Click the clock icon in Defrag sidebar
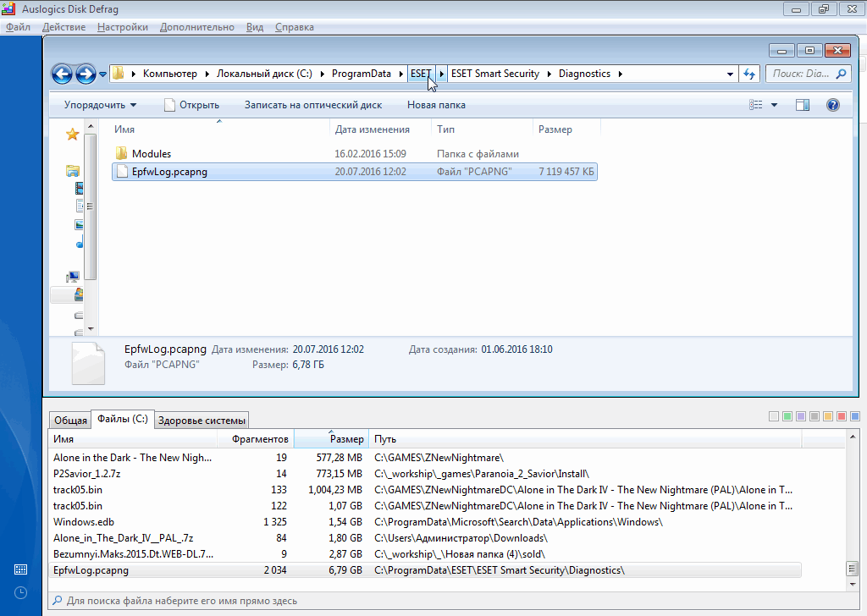 (20, 593)
